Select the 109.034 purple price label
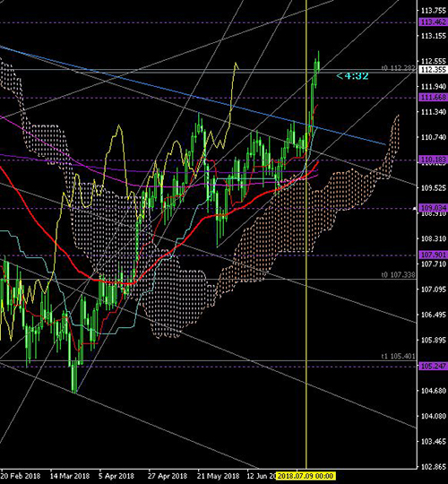The width and height of the screenshot is (448, 484). click(x=433, y=208)
